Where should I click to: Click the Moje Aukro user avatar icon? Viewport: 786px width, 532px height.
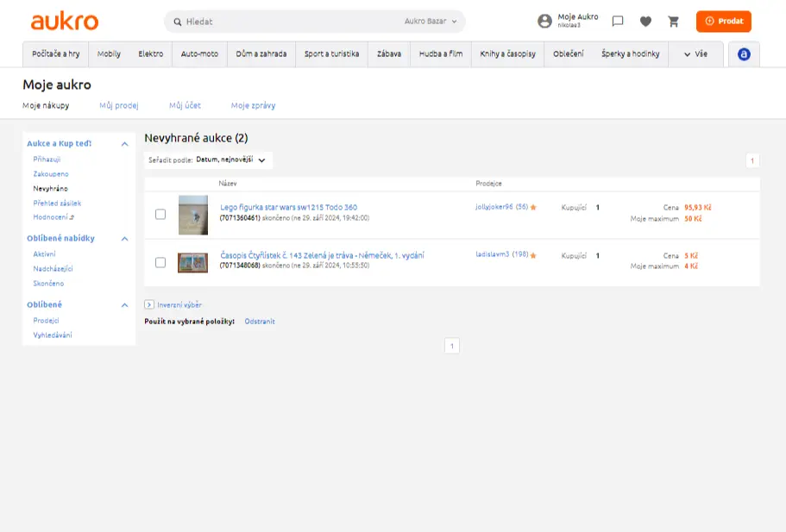544,21
